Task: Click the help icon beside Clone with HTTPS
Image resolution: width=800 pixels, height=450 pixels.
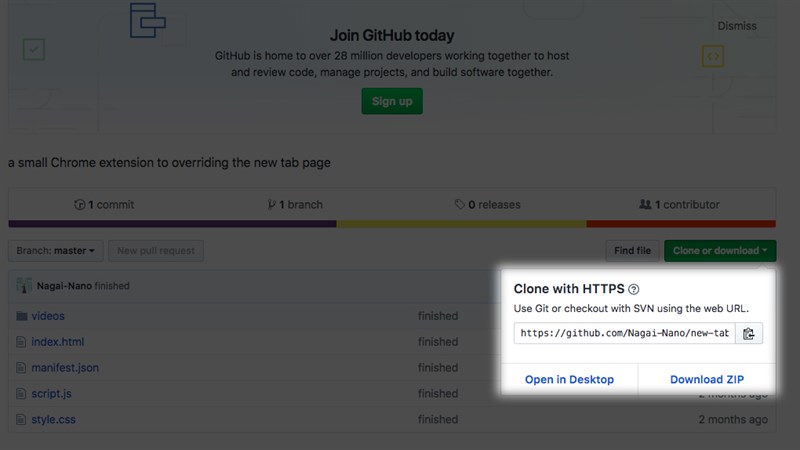Action: click(x=634, y=289)
